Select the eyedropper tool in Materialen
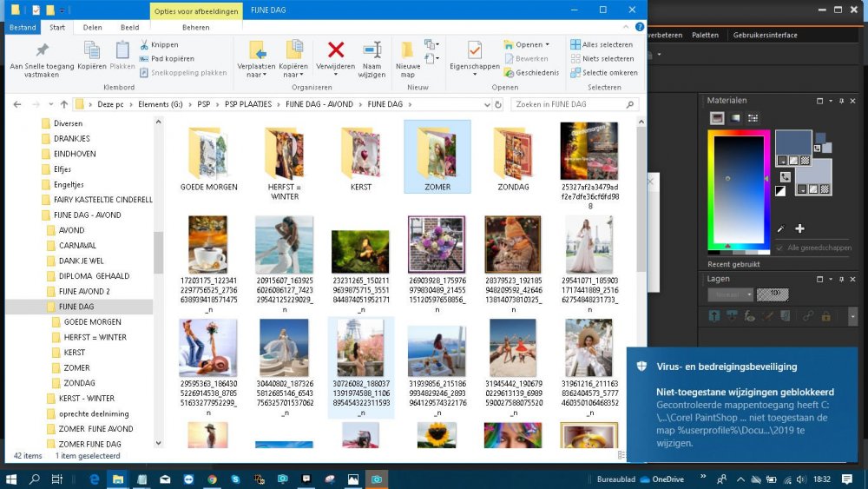Screen dimensions: 868x489 [x=781, y=229]
